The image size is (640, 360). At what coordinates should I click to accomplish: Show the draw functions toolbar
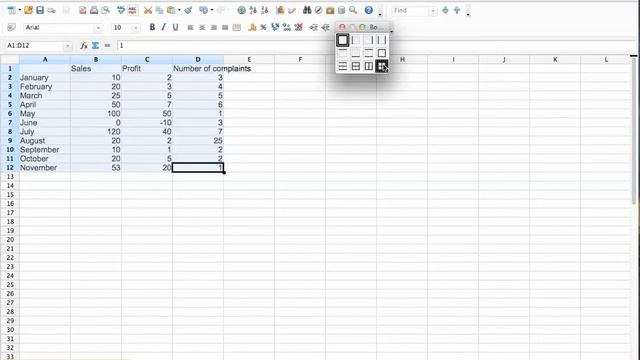point(291,10)
